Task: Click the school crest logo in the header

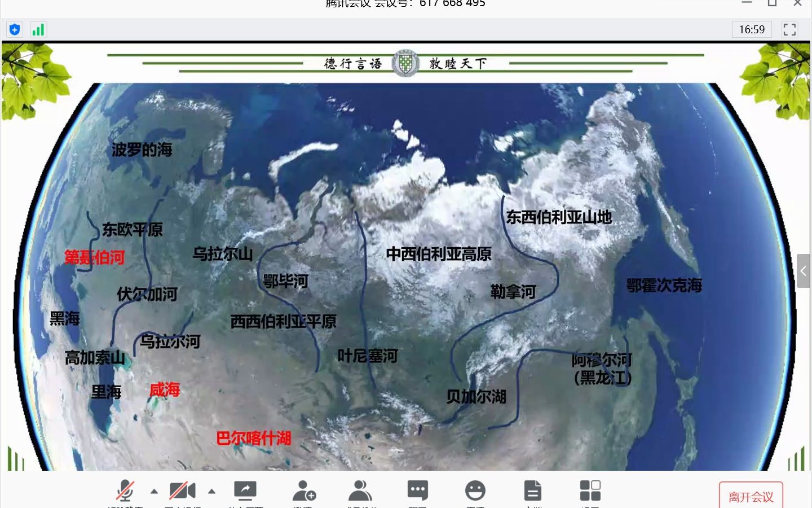Action: pyautogui.click(x=405, y=63)
